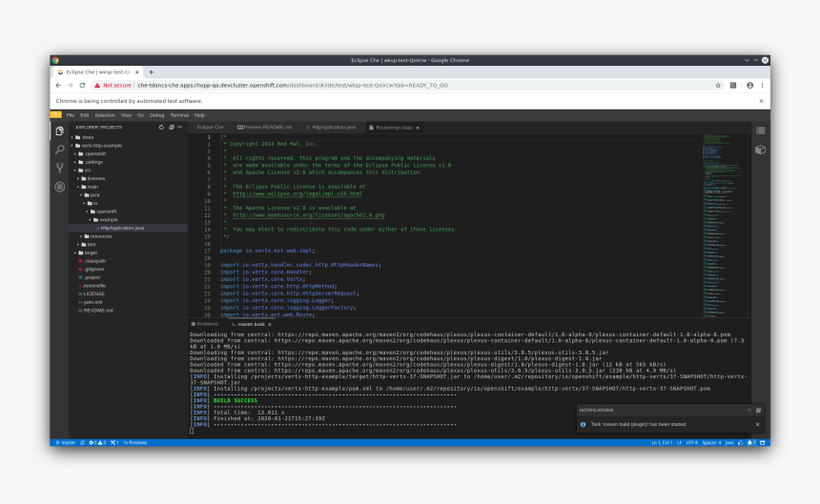Collapse all folders in Explorer

pyautogui.click(x=171, y=128)
